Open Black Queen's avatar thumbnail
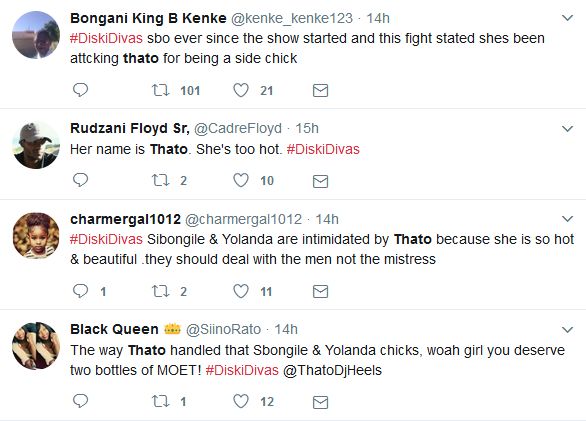The image size is (586, 421). point(36,346)
